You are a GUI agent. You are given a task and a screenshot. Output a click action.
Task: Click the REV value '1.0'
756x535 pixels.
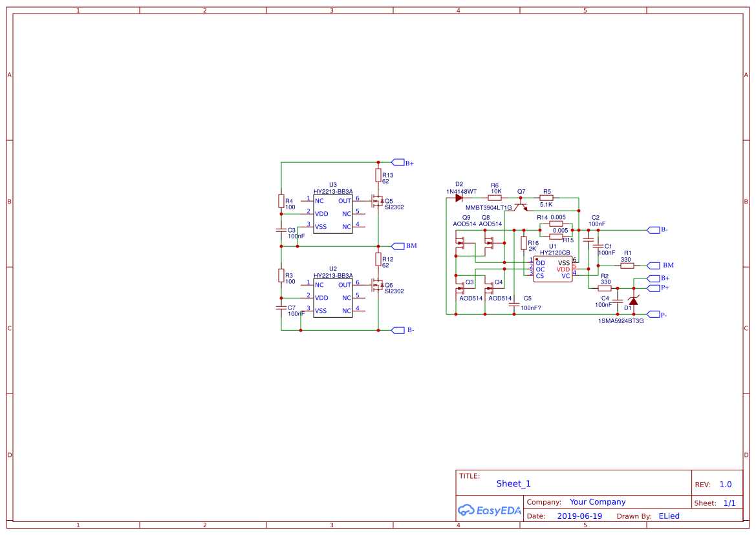pos(726,485)
